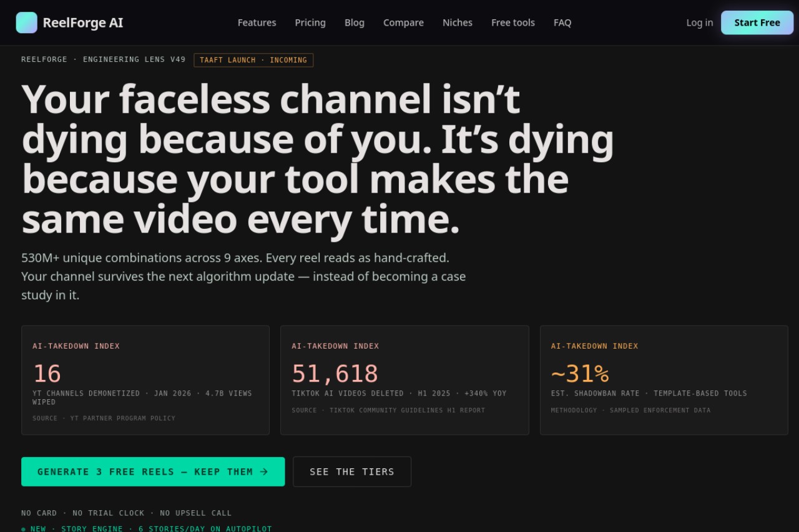Viewport: 799px width, 532px height.
Task: Click 'YT CHANNELS DEMONETIZED · JAN 2026' caption
Action: click(142, 397)
